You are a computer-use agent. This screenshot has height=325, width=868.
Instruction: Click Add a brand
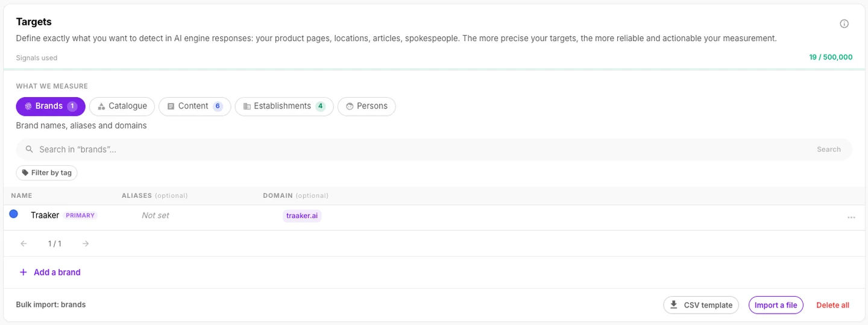point(50,273)
